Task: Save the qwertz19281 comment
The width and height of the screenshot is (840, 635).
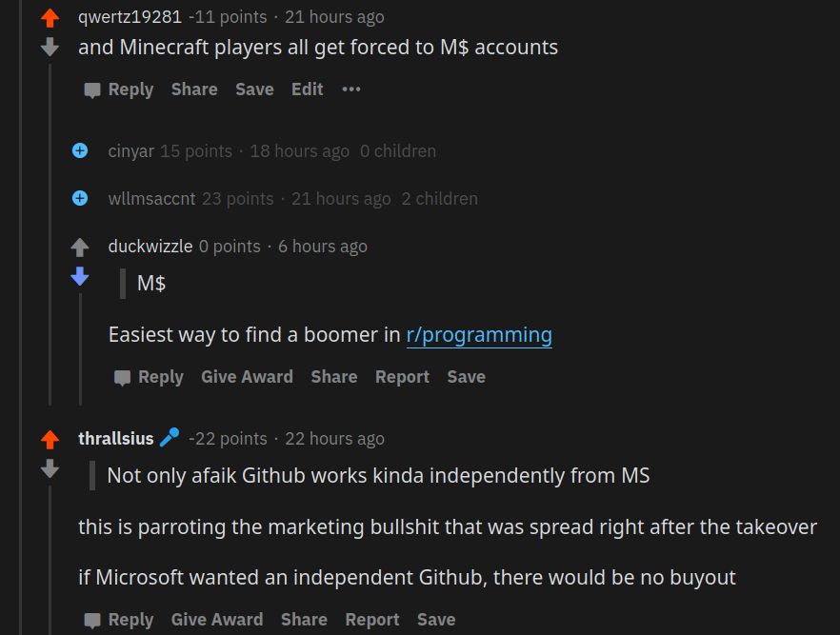Action: tap(253, 89)
